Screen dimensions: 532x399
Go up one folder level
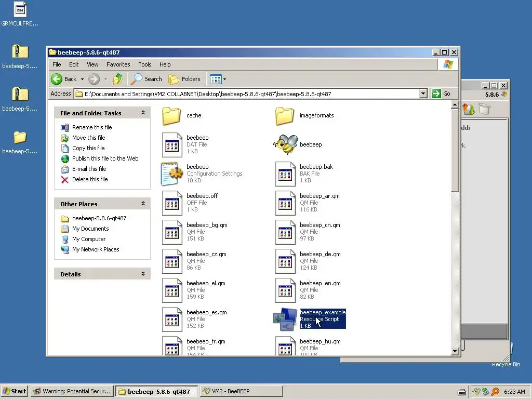[118, 79]
